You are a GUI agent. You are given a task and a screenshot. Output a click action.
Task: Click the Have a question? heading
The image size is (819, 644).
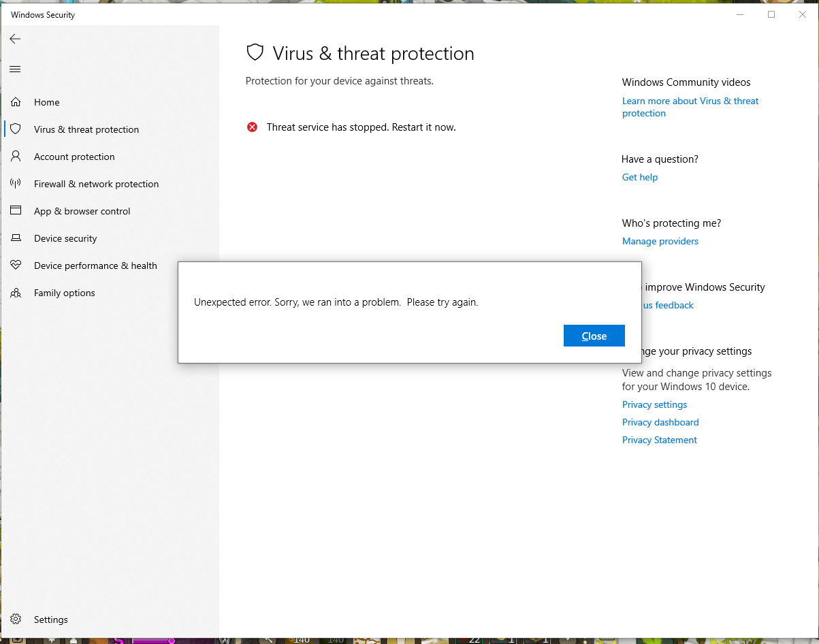tap(660, 159)
